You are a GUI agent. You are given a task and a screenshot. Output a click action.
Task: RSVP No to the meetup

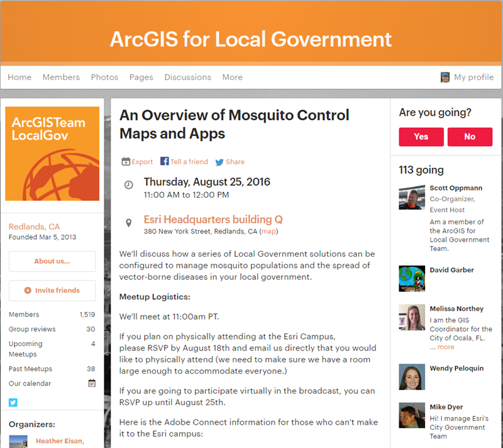[470, 137]
